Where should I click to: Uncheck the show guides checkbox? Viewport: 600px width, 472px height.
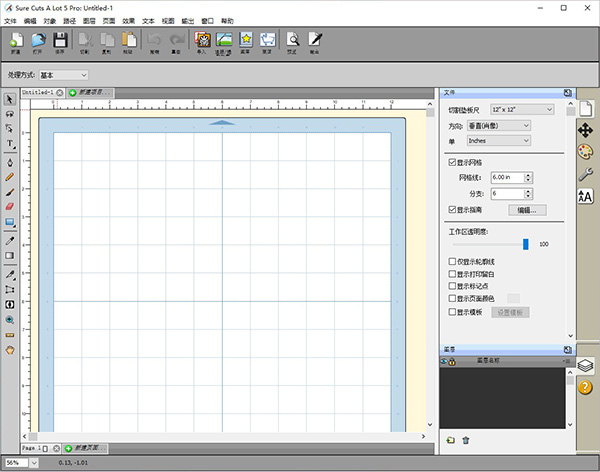coord(452,209)
